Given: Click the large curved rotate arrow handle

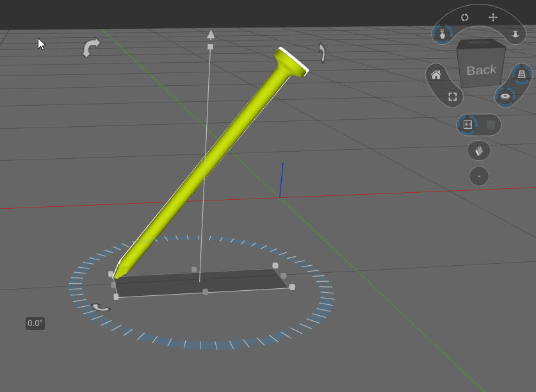Looking at the screenshot, I should click(x=92, y=47).
